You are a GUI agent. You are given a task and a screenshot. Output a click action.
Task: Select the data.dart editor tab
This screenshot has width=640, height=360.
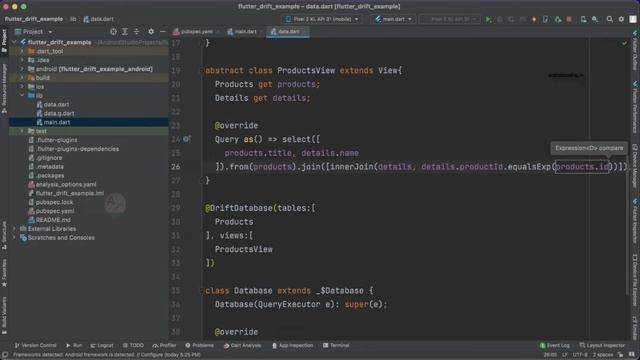click(x=288, y=31)
